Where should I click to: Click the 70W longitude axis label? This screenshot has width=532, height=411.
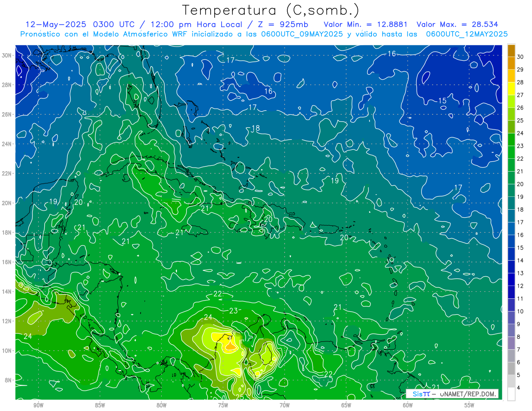coord(285,405)
